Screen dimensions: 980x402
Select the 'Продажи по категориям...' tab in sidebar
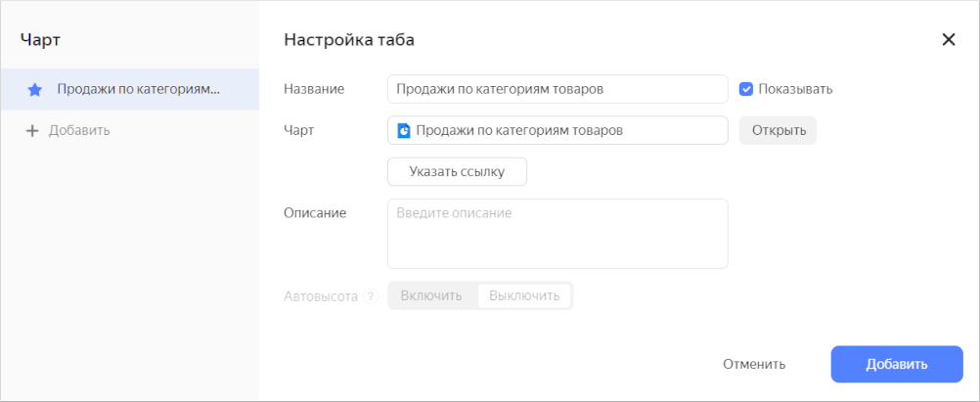click(x=137, y=90)
